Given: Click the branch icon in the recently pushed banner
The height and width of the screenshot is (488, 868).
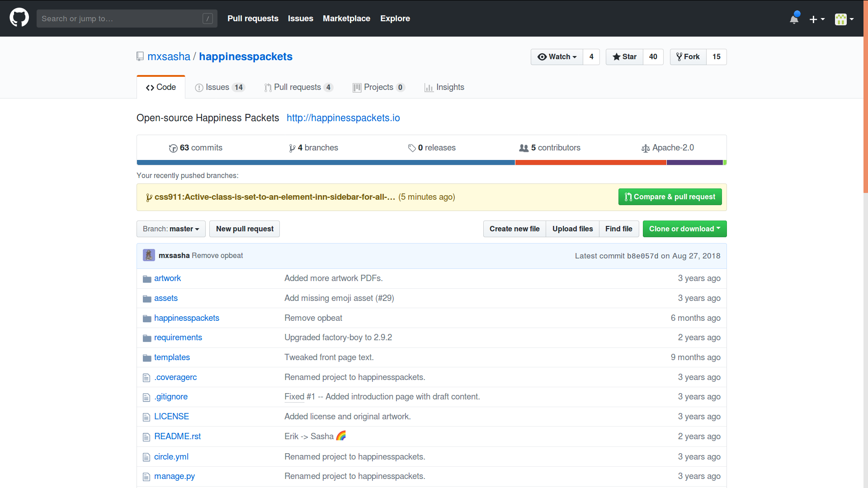Looking at the screenshot, I should [149, 197].
